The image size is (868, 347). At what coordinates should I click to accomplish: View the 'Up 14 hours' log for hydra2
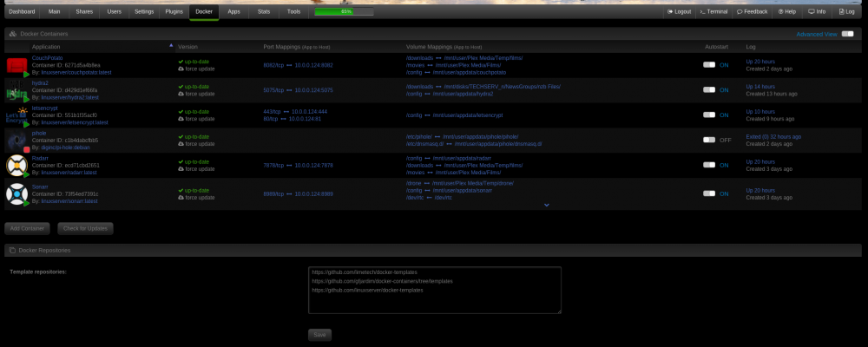pos(760,87)
